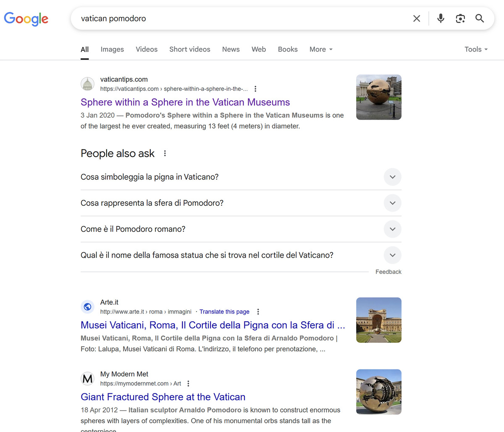504x432 pixels.
Task: Open Google Lens image search icon
Action: tap(460, 18)
